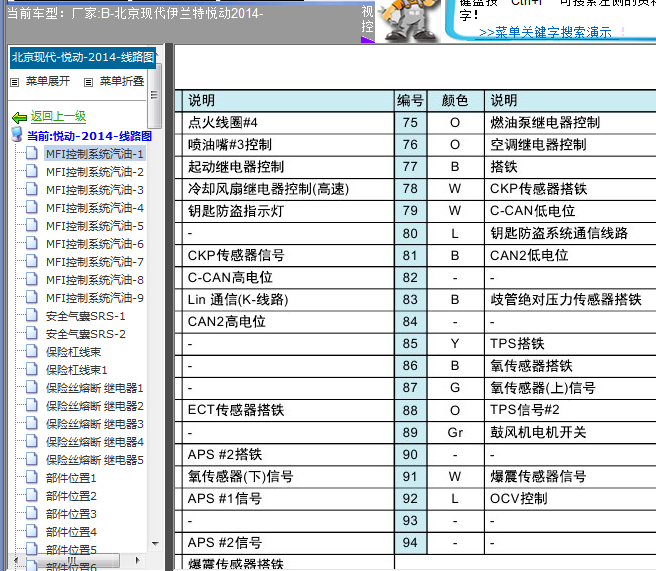656x571 pixels.
Task: Open 安全气囊SRS-2 entry
Action: (85, 334)
